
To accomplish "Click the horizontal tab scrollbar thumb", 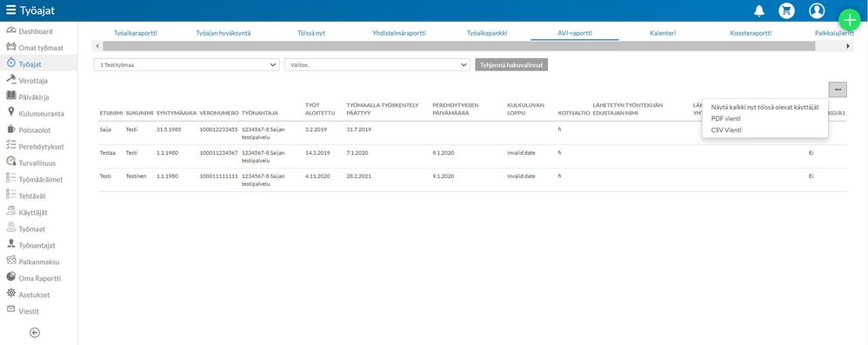I will point(459,46).
